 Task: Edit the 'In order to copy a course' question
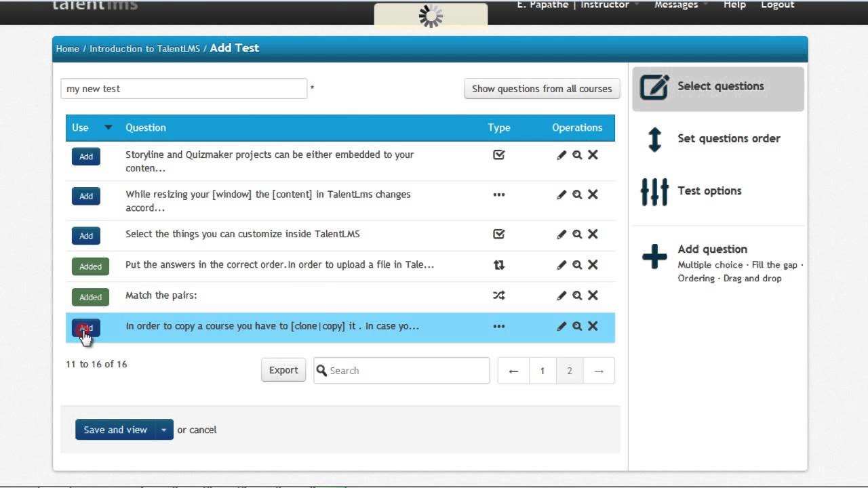tap(561, 326)
